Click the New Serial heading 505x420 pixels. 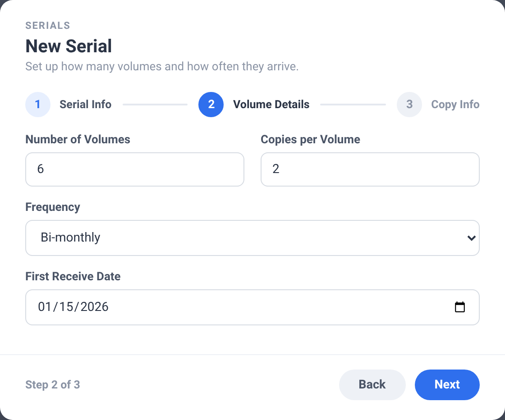[x=69, y=46]
